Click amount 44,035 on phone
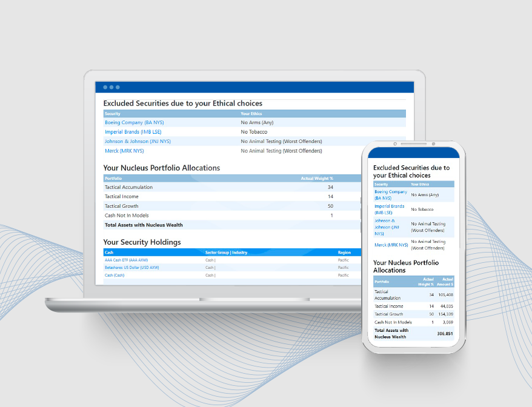Viewport: 532px width, 407px height. pyautogui.click(x=447, y=306)
